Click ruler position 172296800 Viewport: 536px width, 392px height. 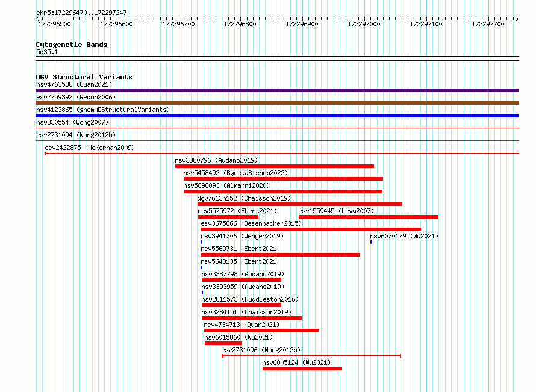[x=240, y=24]
